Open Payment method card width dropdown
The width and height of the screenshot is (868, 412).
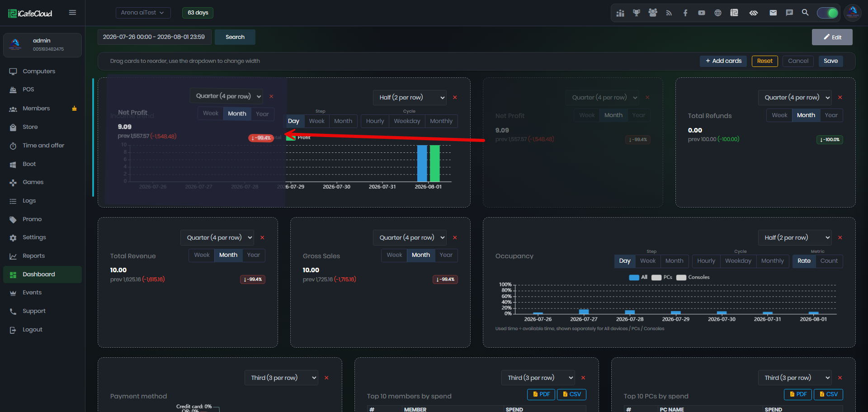(281, 378)
